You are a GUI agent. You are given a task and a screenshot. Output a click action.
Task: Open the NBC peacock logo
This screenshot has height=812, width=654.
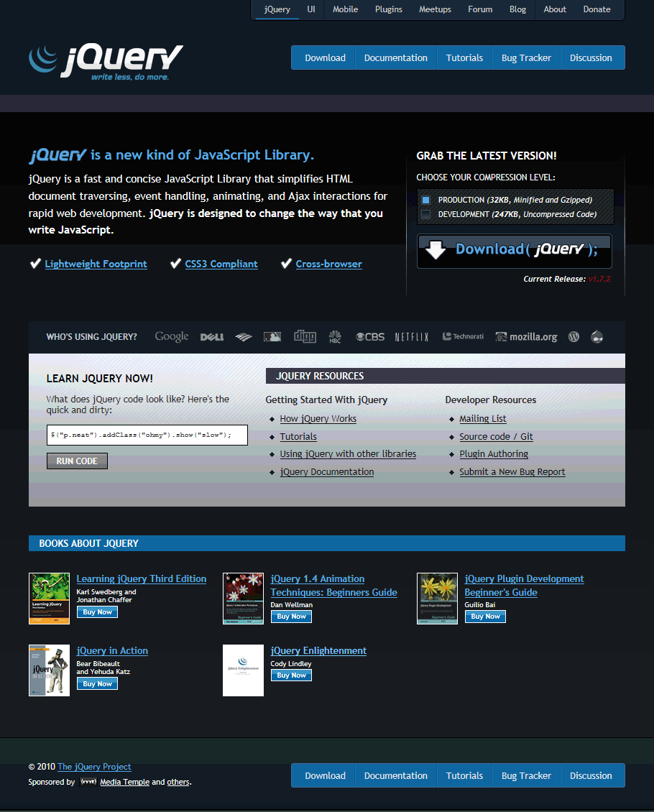tap(335, 336)
